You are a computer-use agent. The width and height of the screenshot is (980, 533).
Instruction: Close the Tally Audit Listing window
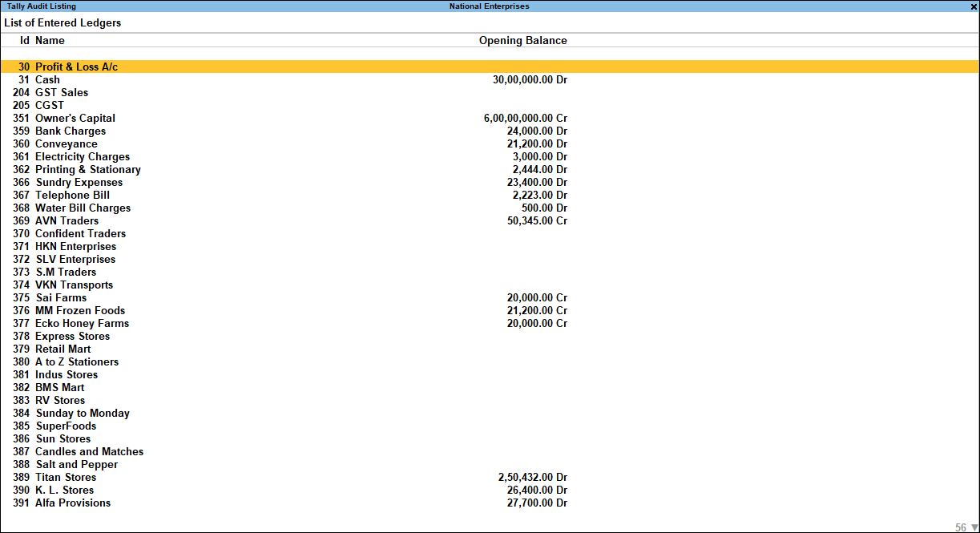click(x=974, y=6)
